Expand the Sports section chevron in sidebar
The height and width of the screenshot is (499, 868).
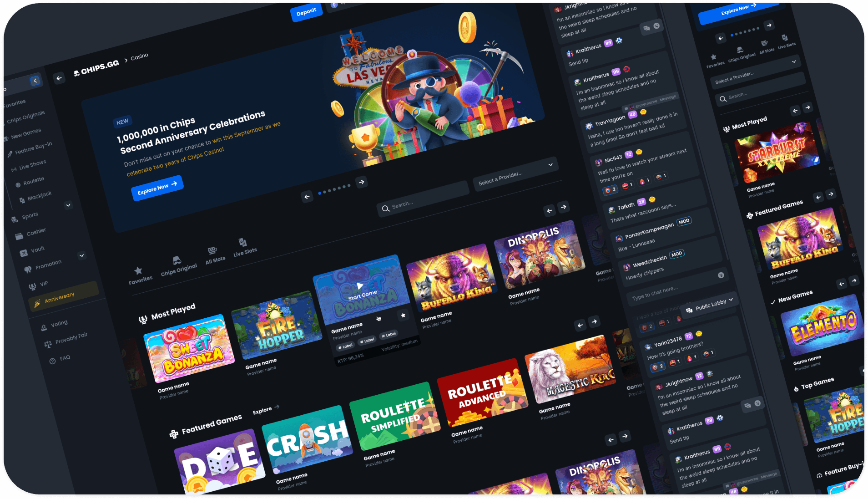68,205
